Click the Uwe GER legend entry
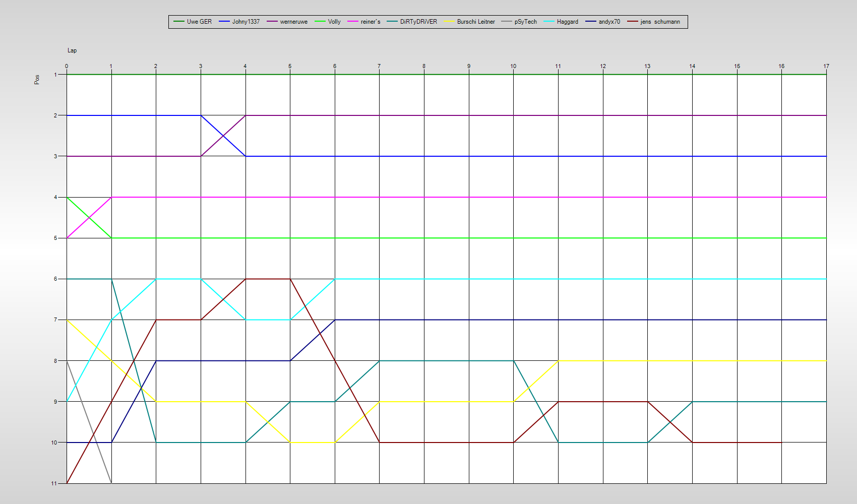This screenshot has height=504, width=857. point(199,22)
